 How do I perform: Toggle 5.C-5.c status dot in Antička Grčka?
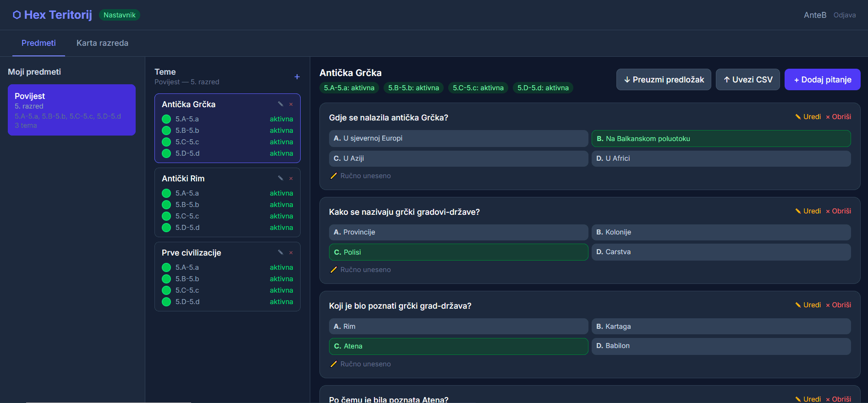click(x=166, y=142)
